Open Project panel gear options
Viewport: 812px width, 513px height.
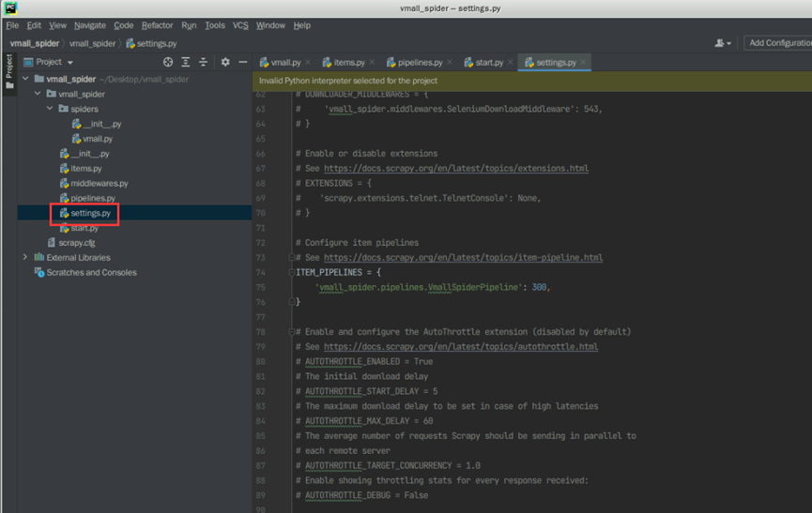pyautogui.click(x=225, y=62)
